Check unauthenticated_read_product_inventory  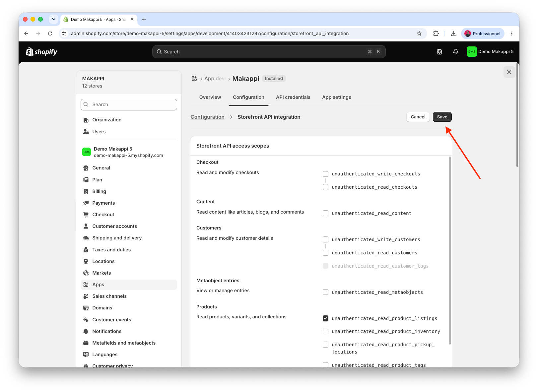[326, 332]
